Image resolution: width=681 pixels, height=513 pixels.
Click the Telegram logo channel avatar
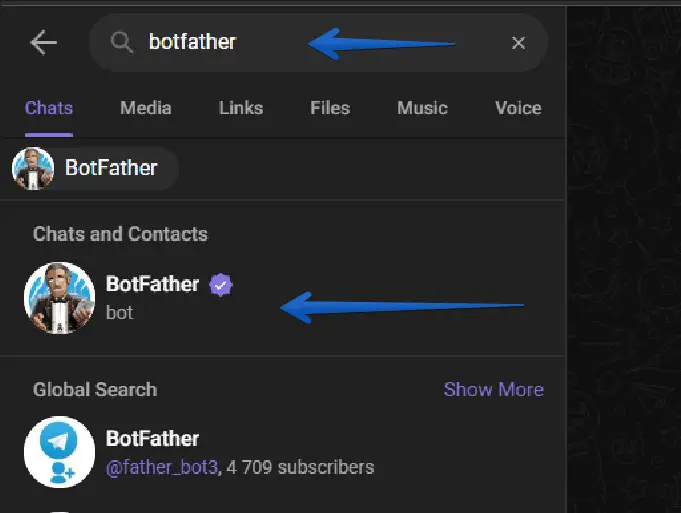tap(59, 451)
